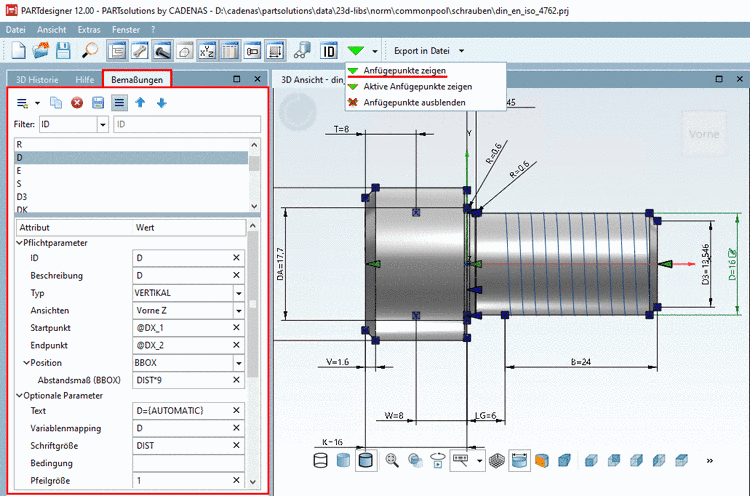Switch to the 3D Historie tab
Screen dimensions: 750x496
point(37,78)
